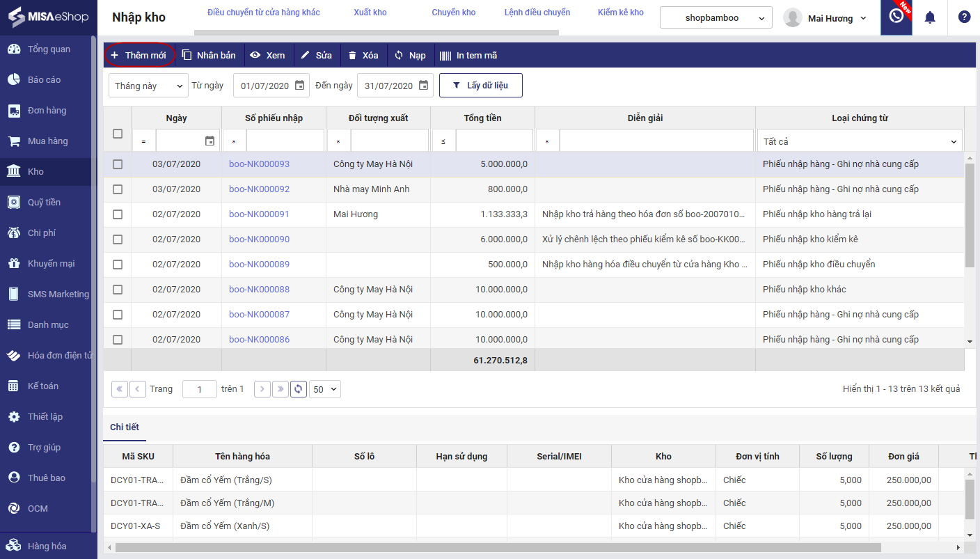Toggle the select-all header checkbox
This screenshot has height=559, width=980.
click(x=118, y=134)
